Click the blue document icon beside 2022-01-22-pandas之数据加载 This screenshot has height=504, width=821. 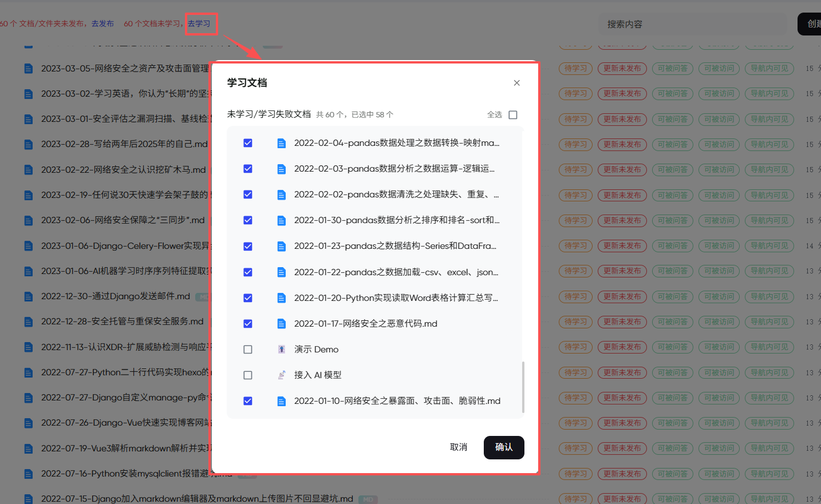(282, 272)
